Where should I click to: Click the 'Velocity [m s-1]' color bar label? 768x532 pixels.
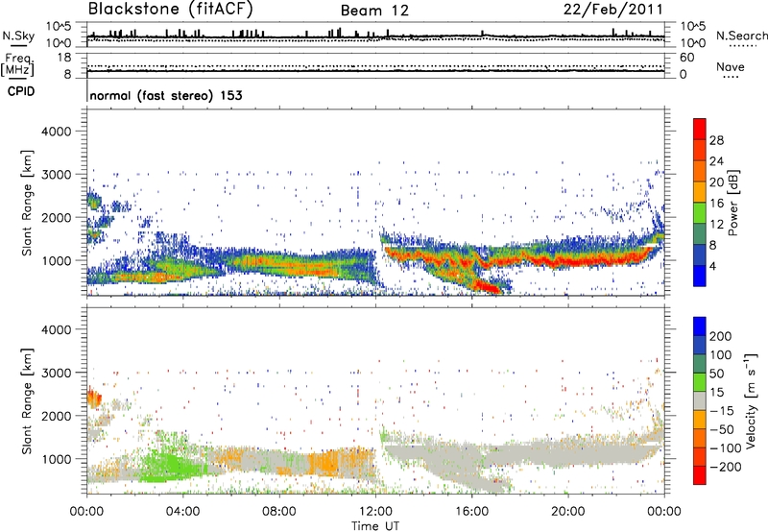pos(750,400)
